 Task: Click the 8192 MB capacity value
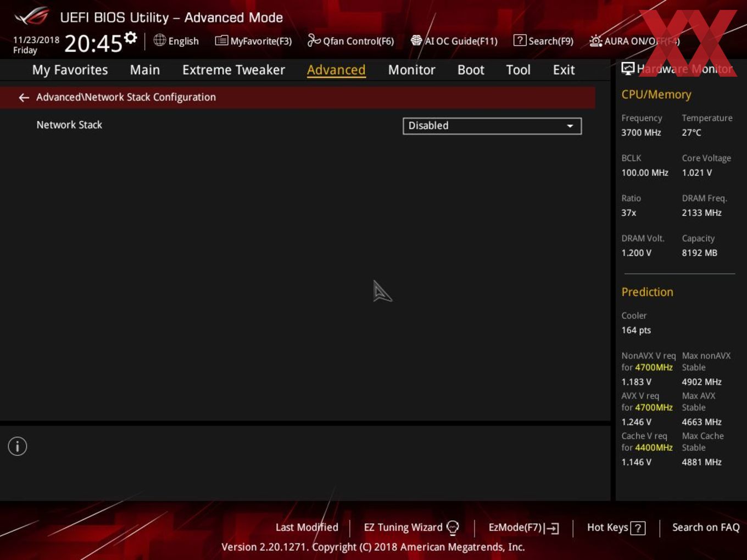[699, 253]
